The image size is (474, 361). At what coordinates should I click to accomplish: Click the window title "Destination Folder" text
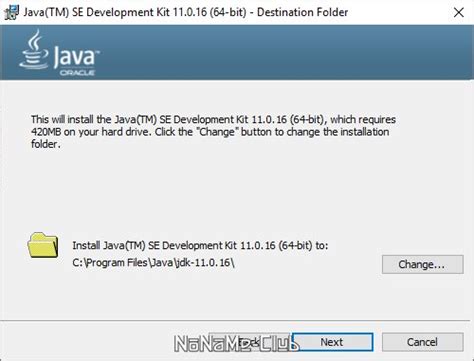(302, 12)
